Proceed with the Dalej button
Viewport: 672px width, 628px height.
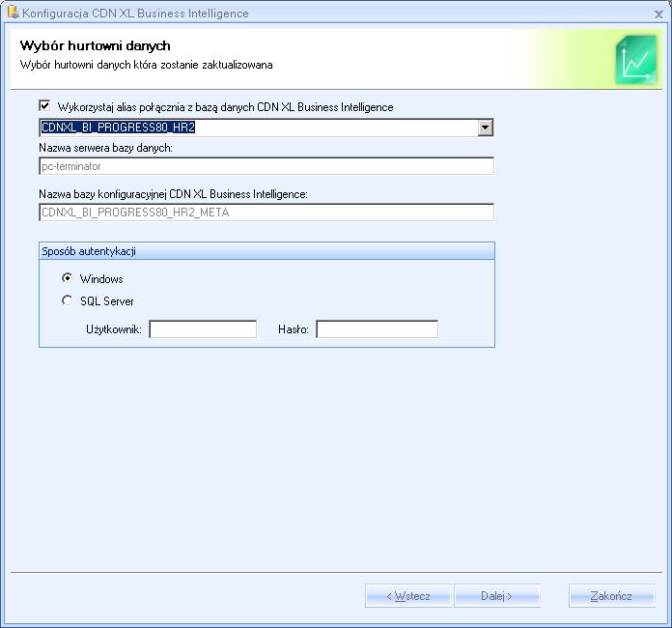pyautogui.click(x=497, y=596)
